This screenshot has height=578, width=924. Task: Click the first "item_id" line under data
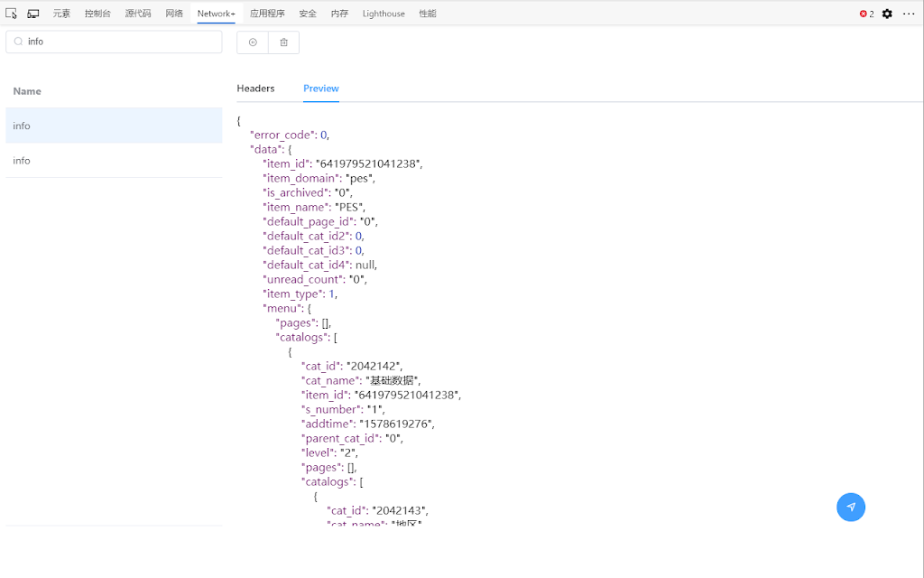[x=343, y=163]
